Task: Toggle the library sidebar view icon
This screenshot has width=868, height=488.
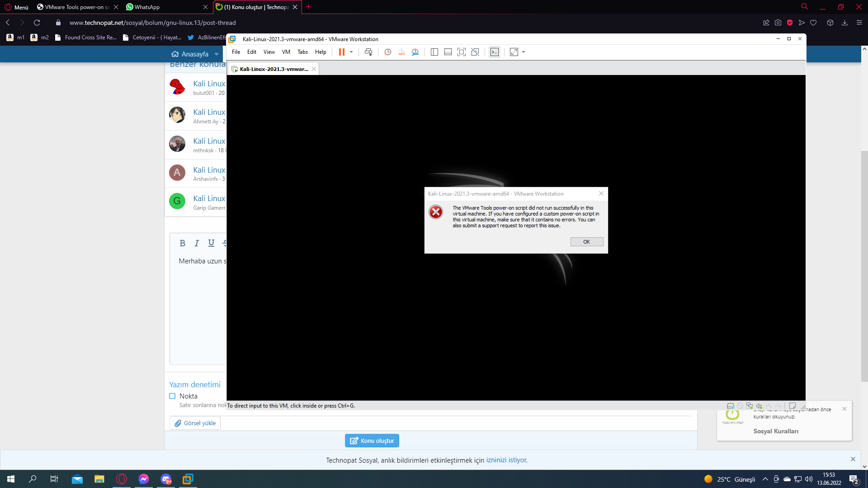Action: 434,52
